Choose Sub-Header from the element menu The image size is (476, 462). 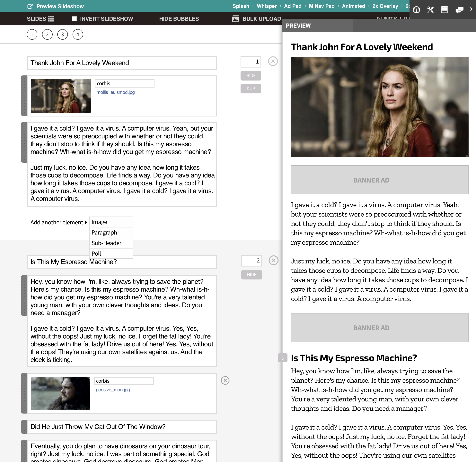[106, 243]
